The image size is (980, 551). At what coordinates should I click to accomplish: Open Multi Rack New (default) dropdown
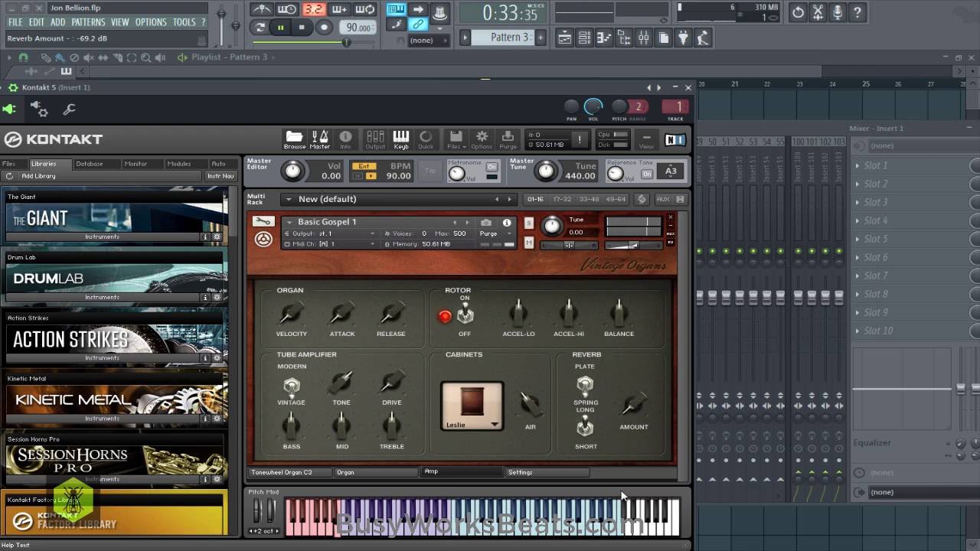click(x=398, y=199)
